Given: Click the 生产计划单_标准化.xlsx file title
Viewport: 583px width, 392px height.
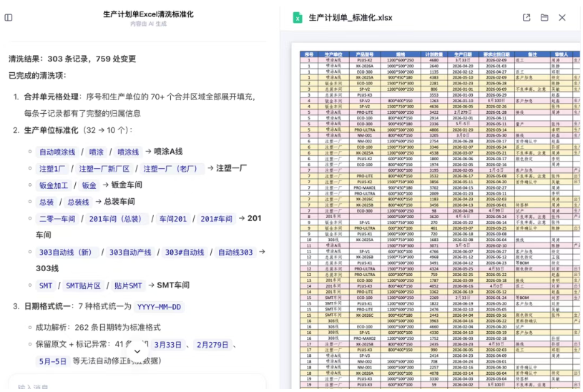Looking at the screenshot, I should pyautogui.click(x=351, y=17).
